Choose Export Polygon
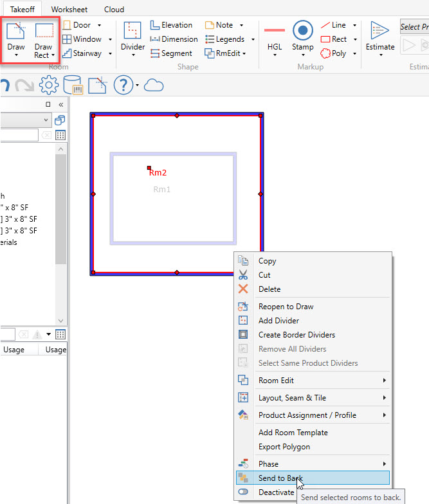The height and width of the screenshot is (504, 429). point(313,447)
